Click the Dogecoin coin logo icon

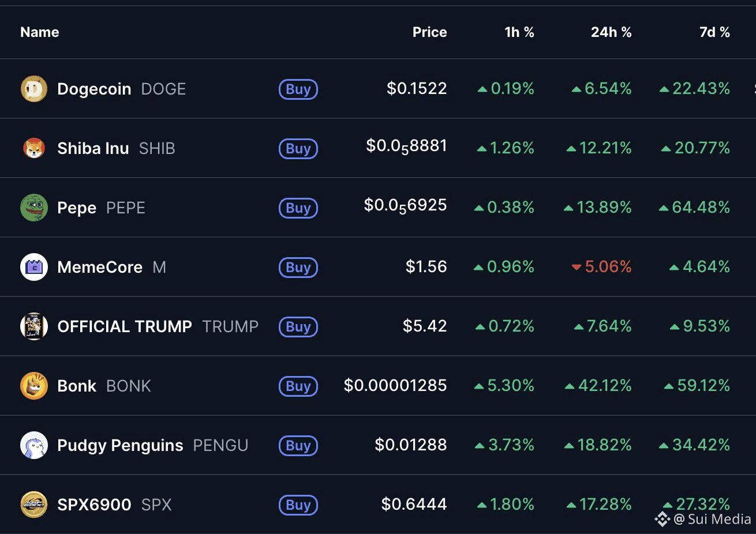click(x=34, y=89)
